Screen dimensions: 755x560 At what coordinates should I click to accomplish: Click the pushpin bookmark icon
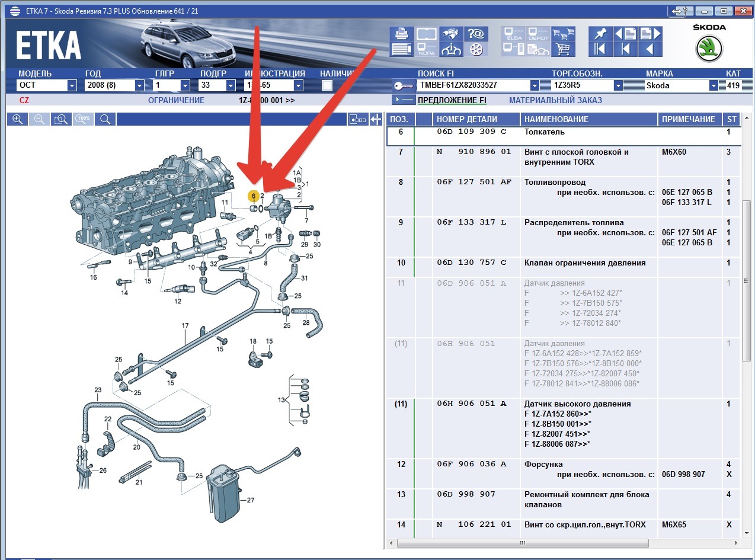coord(600,34)
